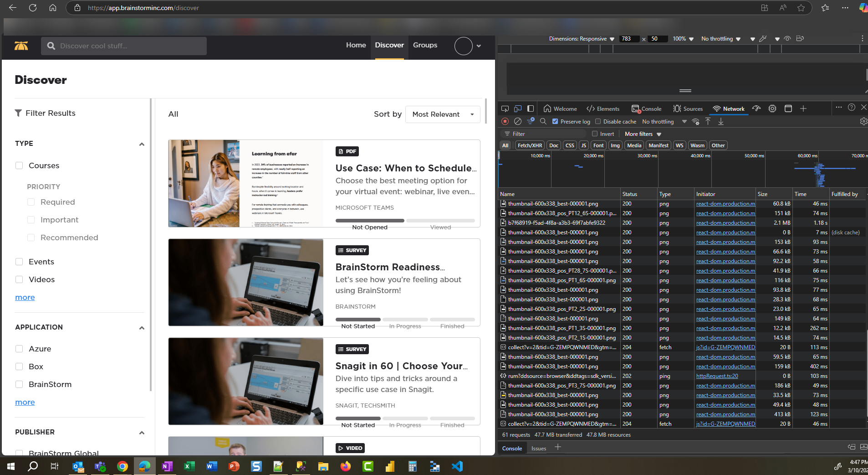
Task: Open network panel settings gear
Action: (863, 121)
